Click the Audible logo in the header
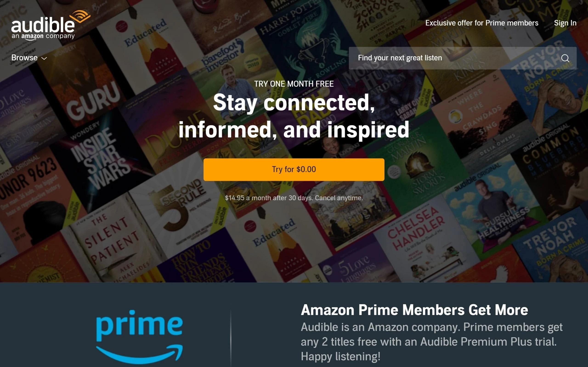Screen dimensions: 588x367 tap(51, 25)
